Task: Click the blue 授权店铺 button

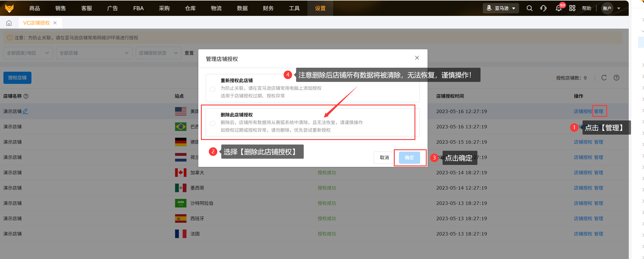Action: pyautogui.click(x=17, y=78)
